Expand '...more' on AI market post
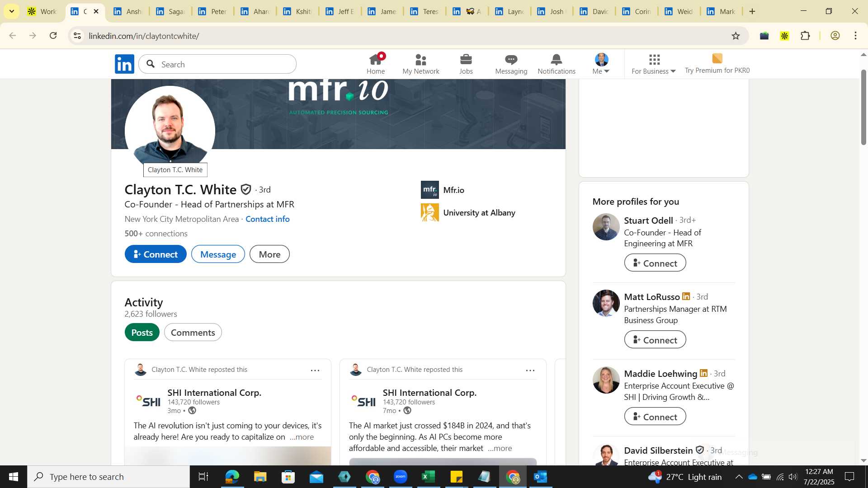868x488 pixels. [500, 448]
